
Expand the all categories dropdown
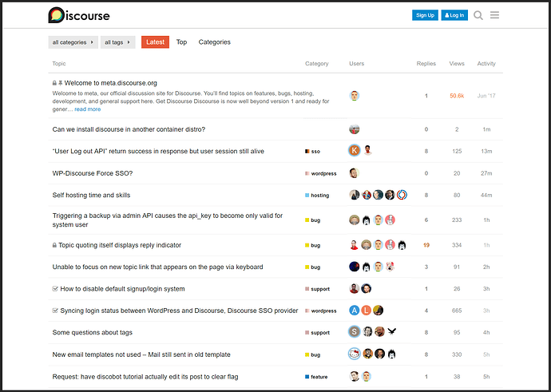tap(73, 42)
